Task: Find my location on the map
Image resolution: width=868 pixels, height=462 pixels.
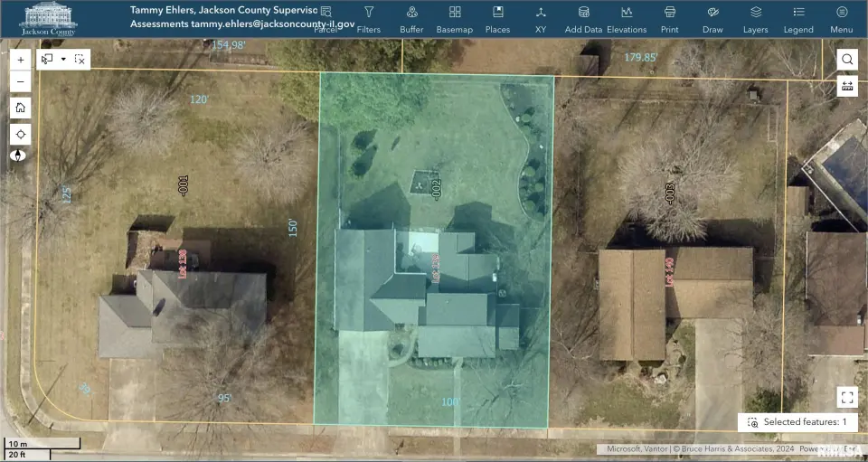Action: (21, 134)
